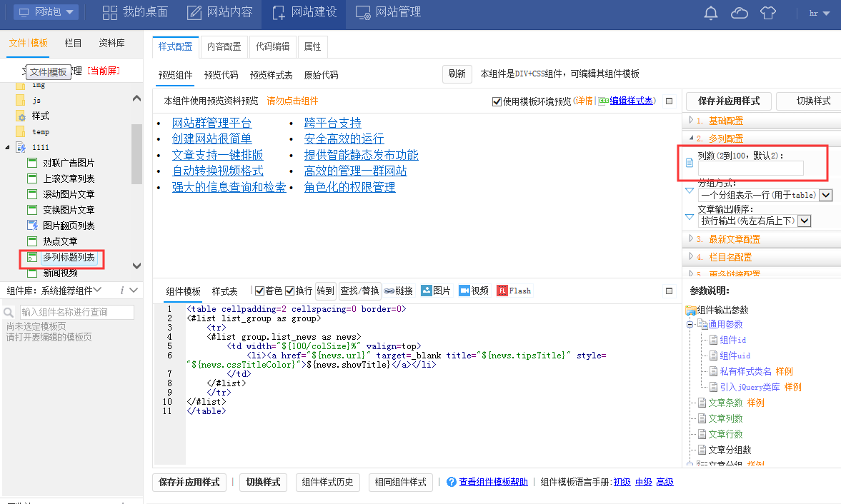Click the component search magnifier icon
The width and height of the screenshot is (841, 504).
(9, 312)
